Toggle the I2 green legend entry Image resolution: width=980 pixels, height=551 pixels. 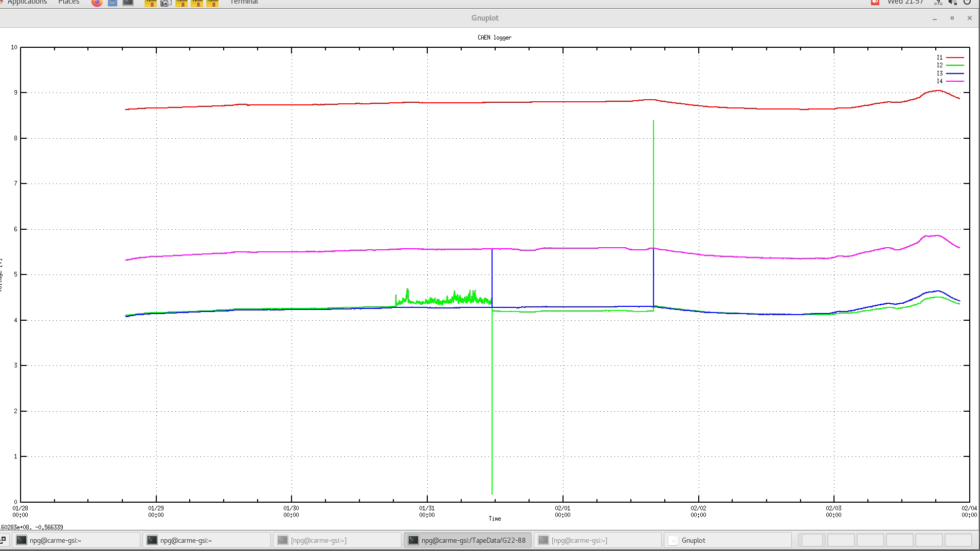pyautogui.click(x=939, y=65)
